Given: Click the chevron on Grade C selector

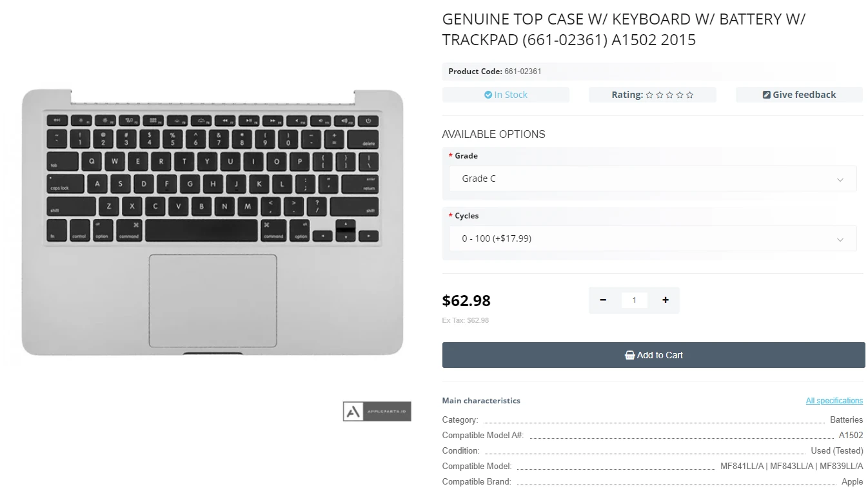Looking at the screenshot, I should pyautogui.click(x=840, y=178).
